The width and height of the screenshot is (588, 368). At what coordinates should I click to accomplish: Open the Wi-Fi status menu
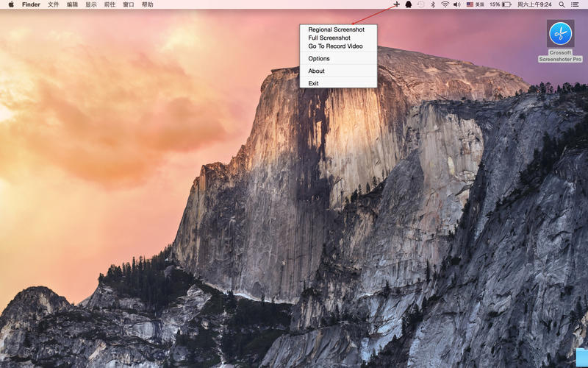click(445, 4)
